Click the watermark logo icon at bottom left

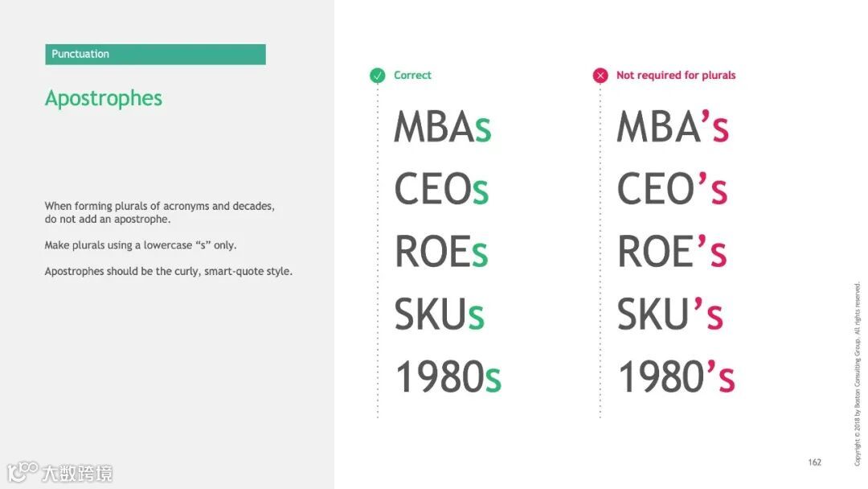tap(23, 471)
